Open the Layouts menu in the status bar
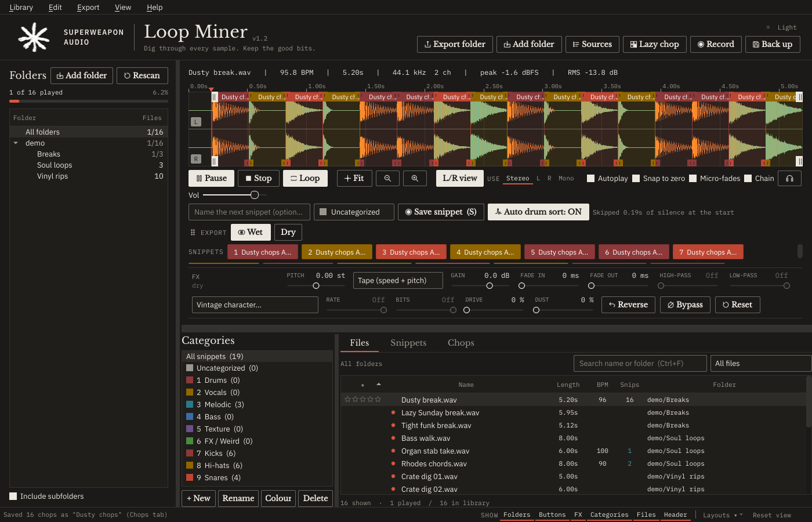This screenshot has height=522, width=812. pos(722,515)
